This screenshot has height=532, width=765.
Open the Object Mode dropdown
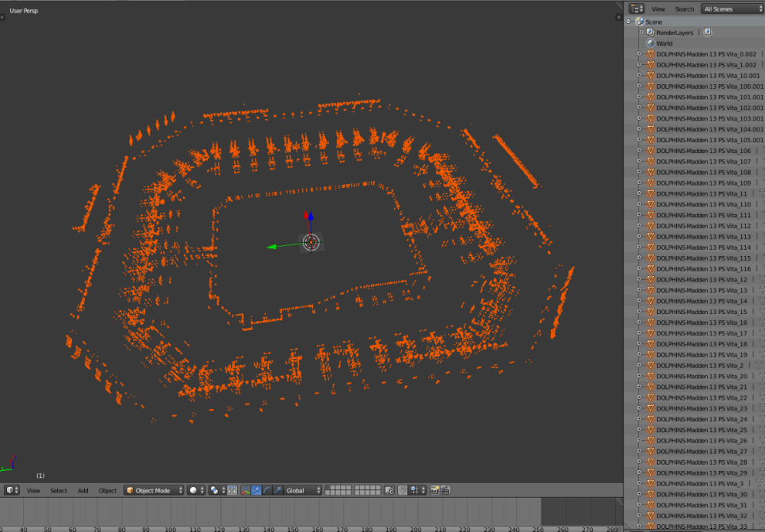coord(153,490)
